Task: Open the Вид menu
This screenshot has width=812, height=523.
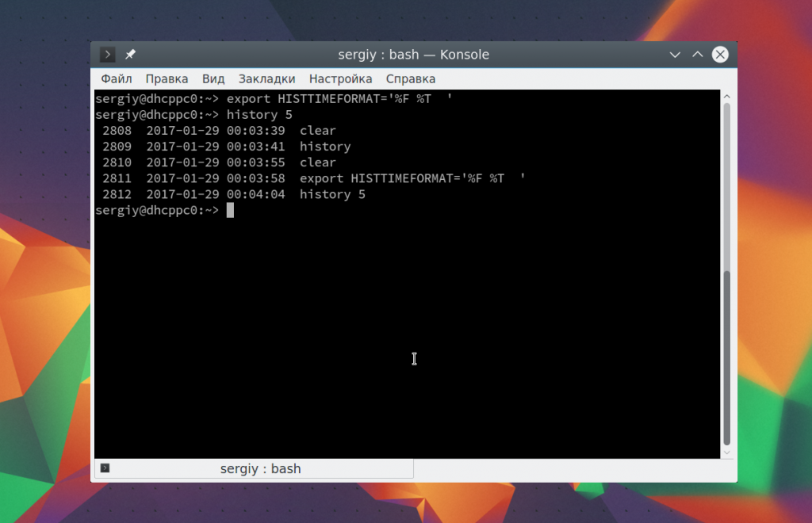Action: pyautogui.click(x=213, y=78)
